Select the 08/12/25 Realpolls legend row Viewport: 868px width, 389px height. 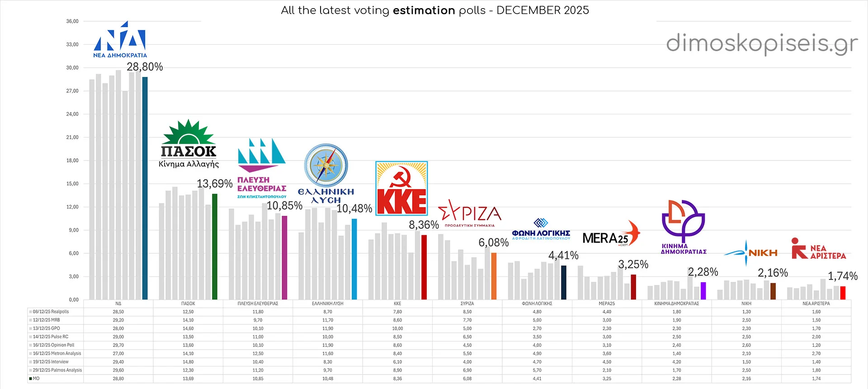pyautogui.click(x=51, y=312)
